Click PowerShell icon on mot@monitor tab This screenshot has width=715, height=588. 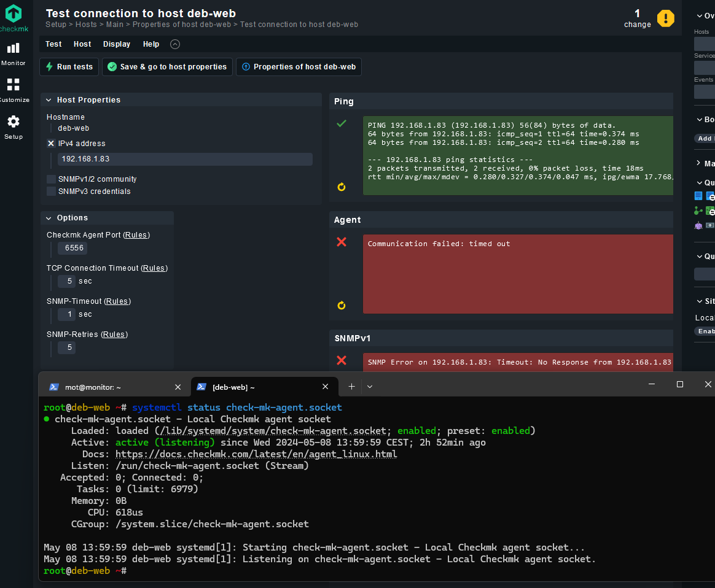click(54, 387)
